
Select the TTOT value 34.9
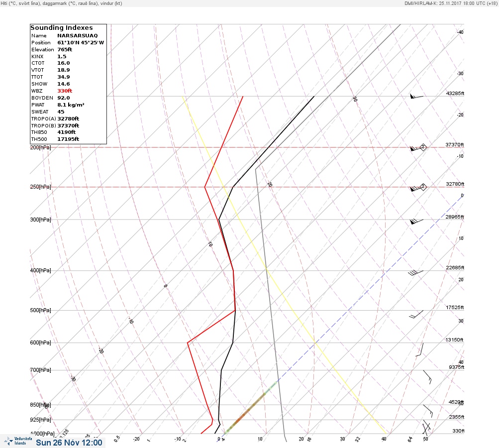click(63, 77)
